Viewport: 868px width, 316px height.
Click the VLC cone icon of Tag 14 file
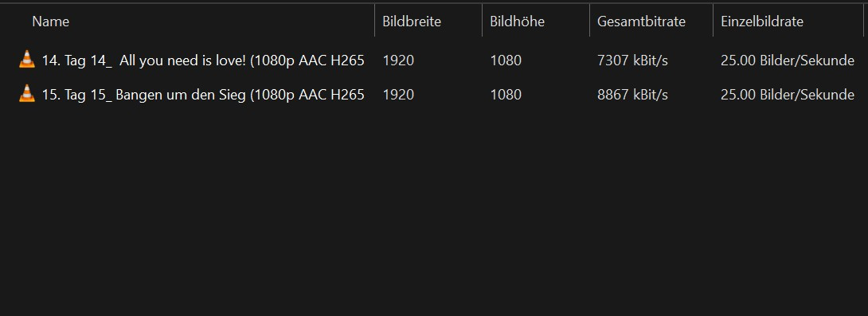[26, 60]
